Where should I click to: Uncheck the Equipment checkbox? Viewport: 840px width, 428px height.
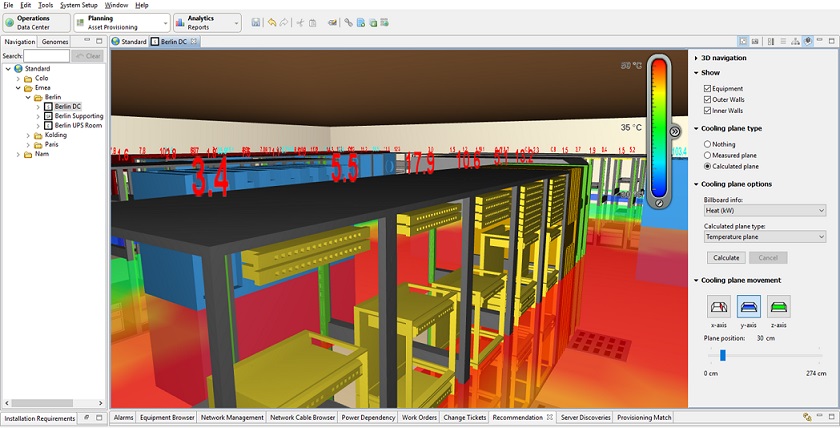(x=707, y=89)
